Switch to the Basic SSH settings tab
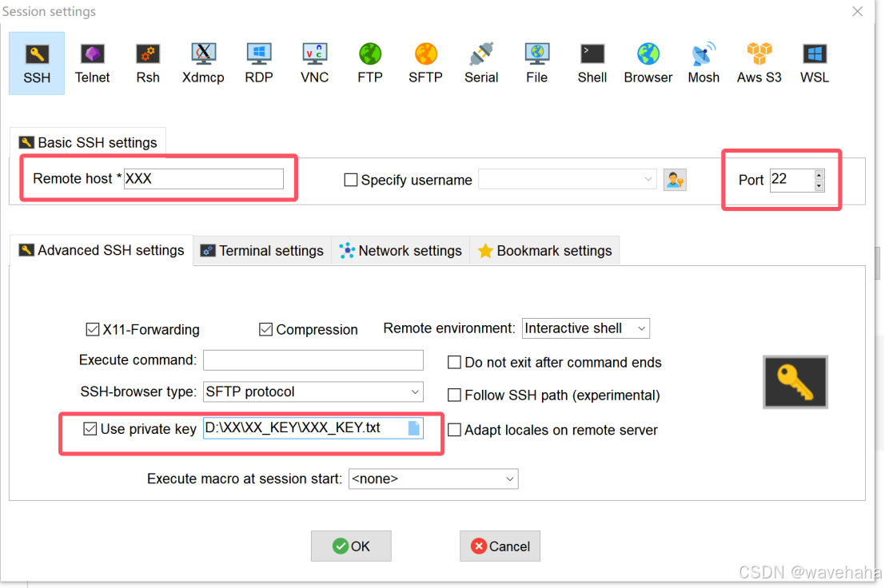The image size is (885, 588). [88, 143]
